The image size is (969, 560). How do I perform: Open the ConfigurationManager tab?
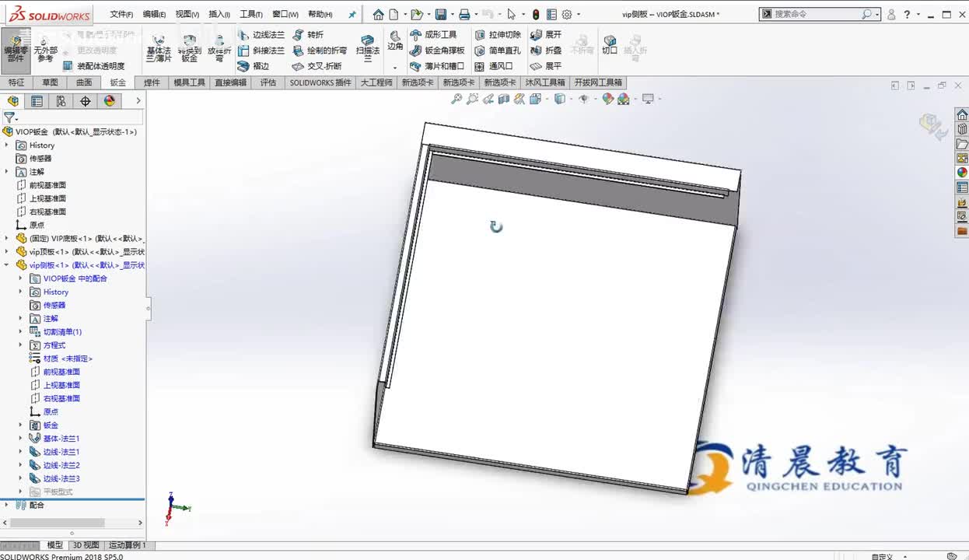[x=61, y=101]
